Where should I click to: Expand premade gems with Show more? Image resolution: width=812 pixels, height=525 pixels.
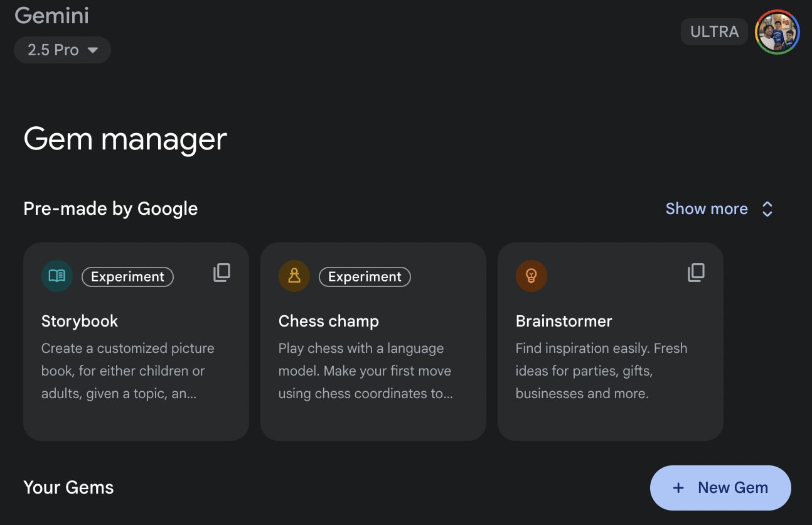pos(719,208)
